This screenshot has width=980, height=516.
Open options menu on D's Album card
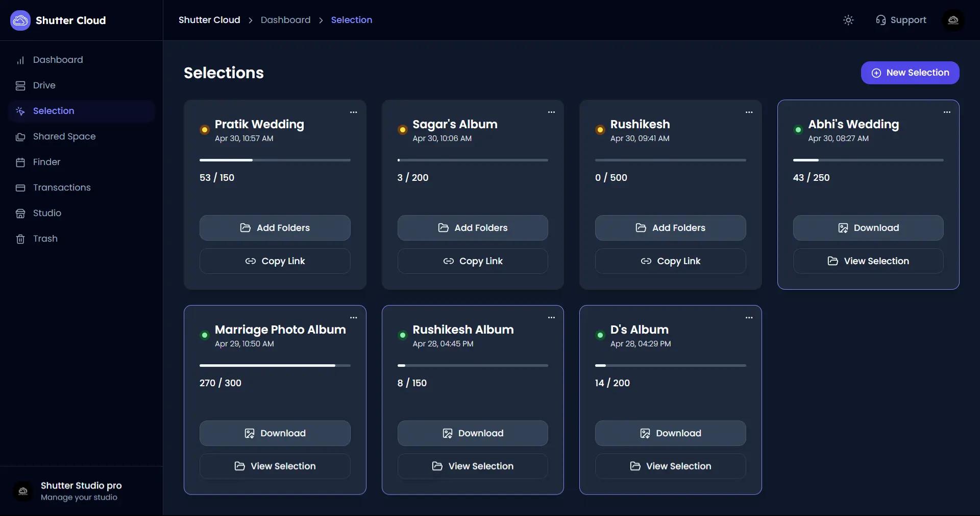[749, 317]
